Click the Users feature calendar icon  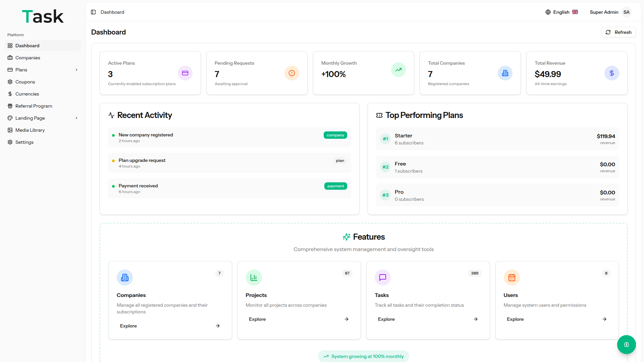(512, 278)
